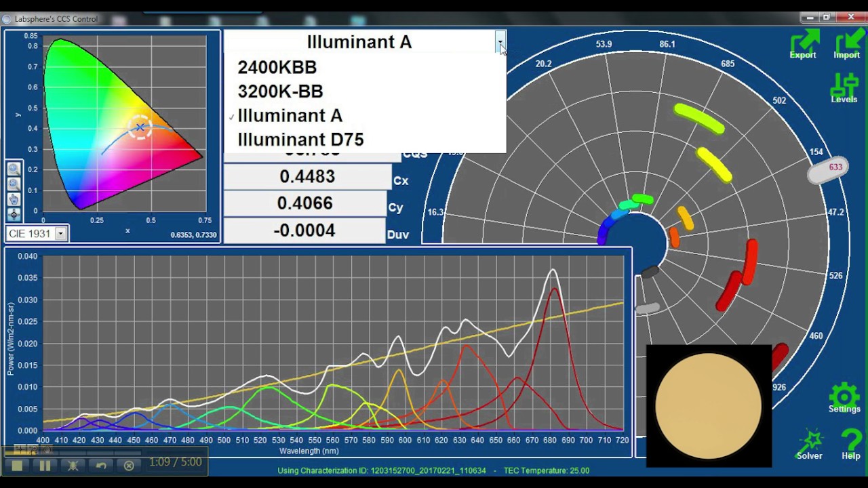This screenshot has height=488, width=868.
Task: Select the crosshair target tool on the chromaticity chart
Action: tap(14, 213)
